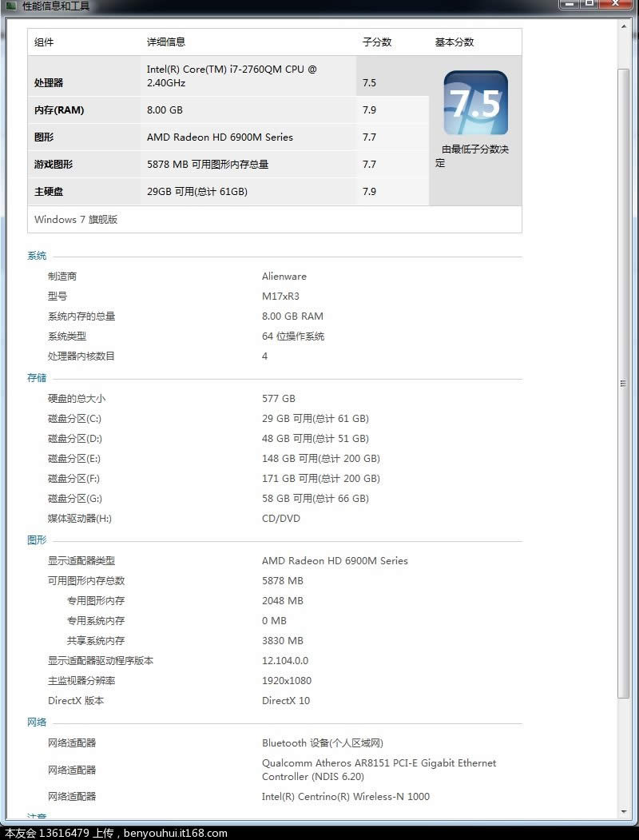Maximize the 性能信息和工具 window
The width and height of the screenshot is (639, 840).
[x=589, y=4]
